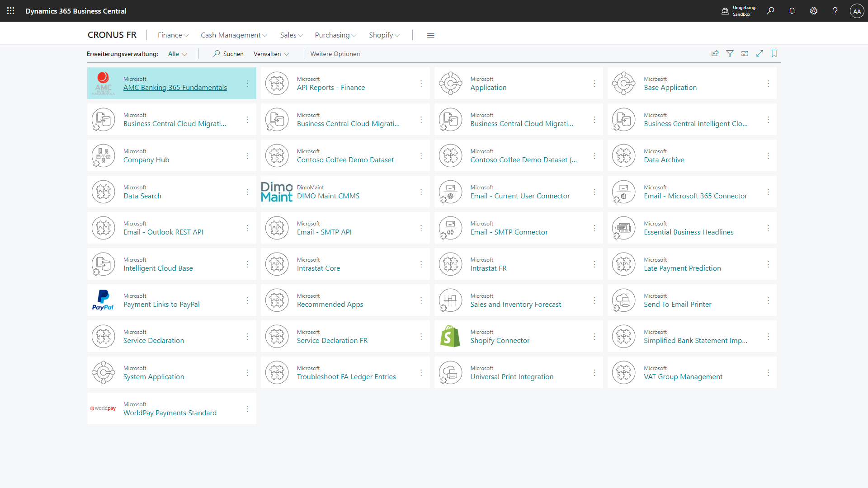Expand the Cash Management menu
Image resolution: width=868 pixels, height=488 pixels.
(x=234, y=35)
